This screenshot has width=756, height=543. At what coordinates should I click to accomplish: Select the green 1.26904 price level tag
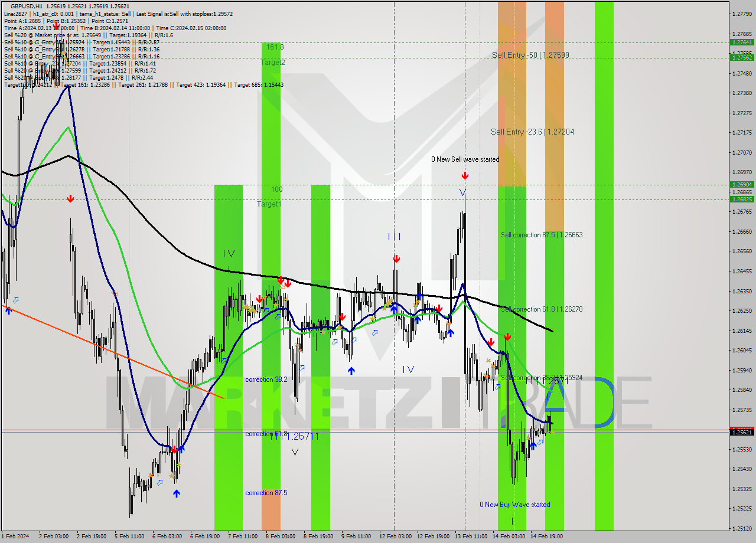point(742,184)
